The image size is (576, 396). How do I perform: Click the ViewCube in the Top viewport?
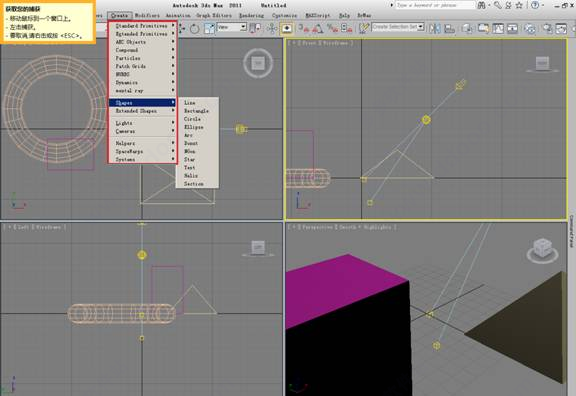coord(258,63)
